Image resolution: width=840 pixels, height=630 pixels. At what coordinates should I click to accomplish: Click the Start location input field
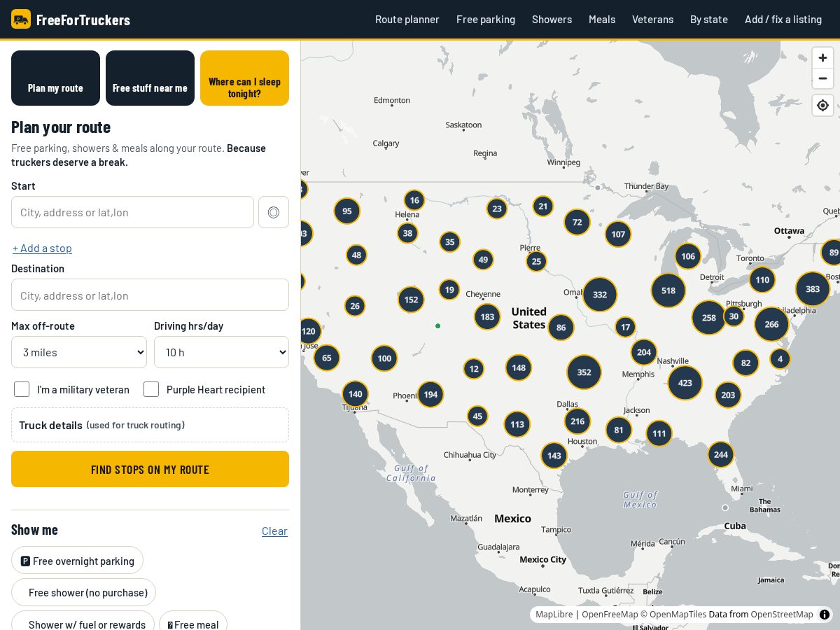tap(132, 212)
